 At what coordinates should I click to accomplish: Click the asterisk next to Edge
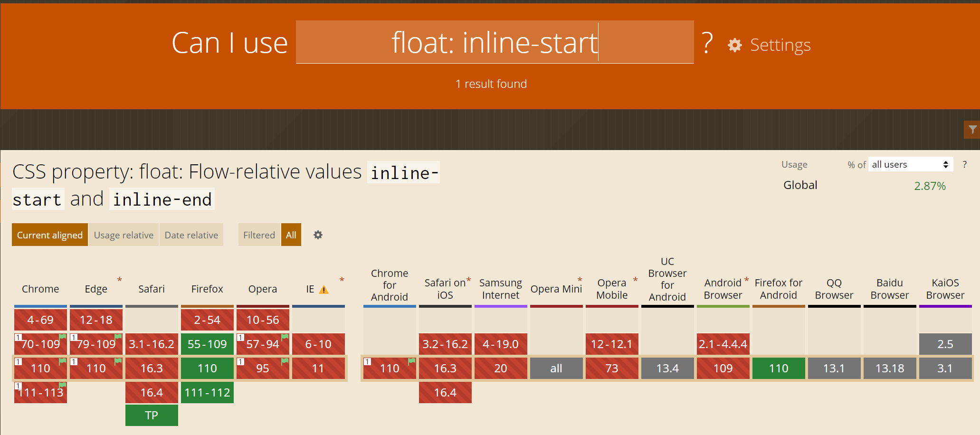(120, 280)
